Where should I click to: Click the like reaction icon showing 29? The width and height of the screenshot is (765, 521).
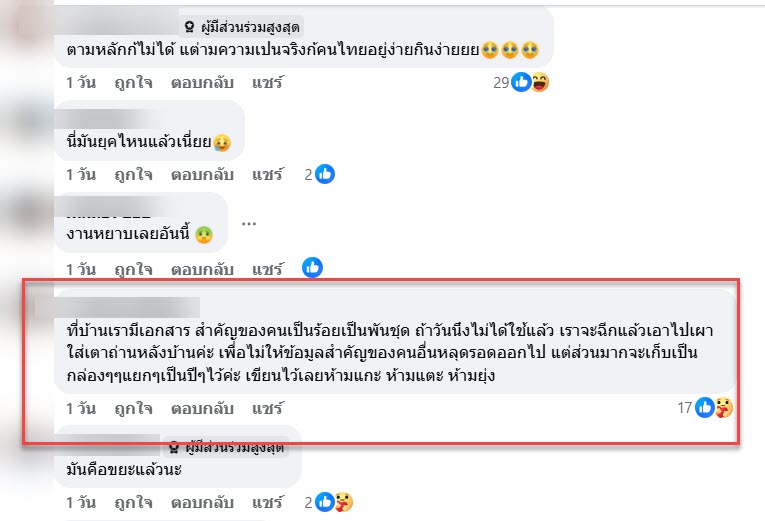pos(521,82)
